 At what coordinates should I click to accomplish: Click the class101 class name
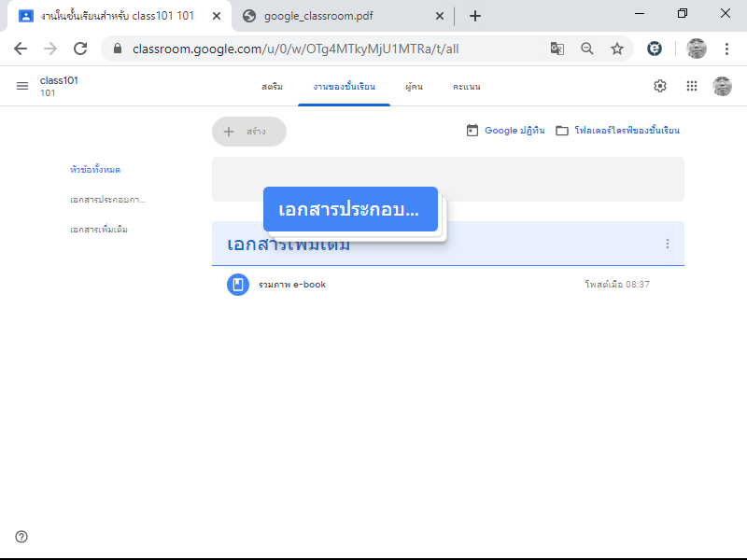tap(59, 80)
